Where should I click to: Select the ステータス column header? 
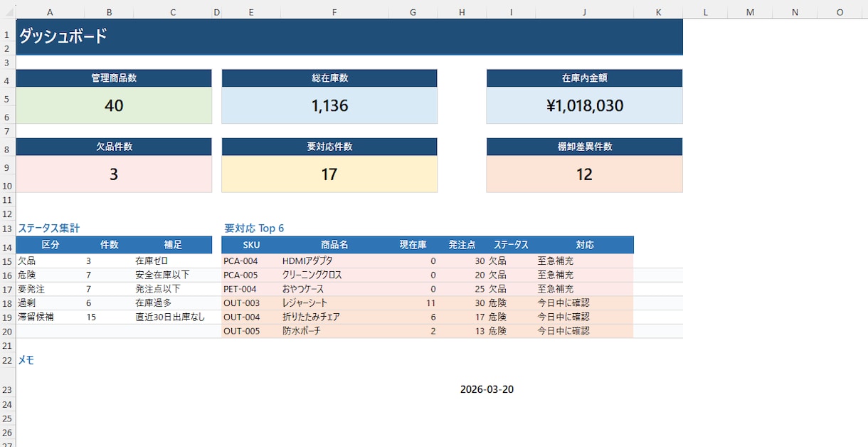click(x=511, y=245)
